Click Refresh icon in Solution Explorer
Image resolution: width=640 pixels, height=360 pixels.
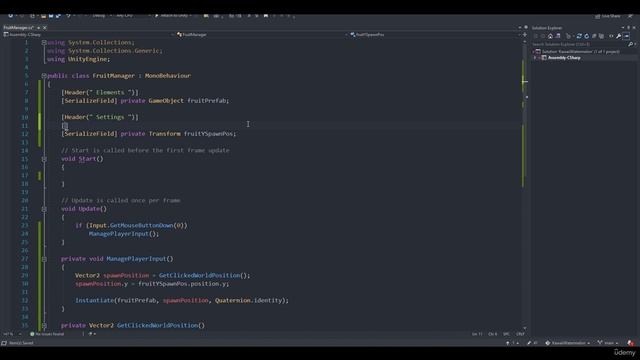tap(587, 36)
